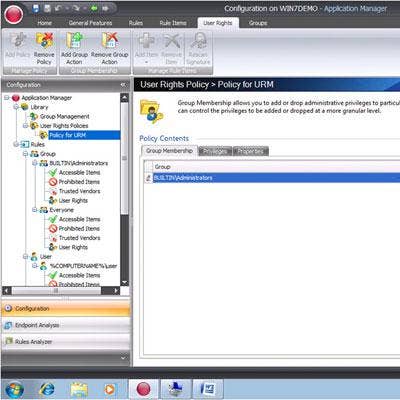Open the Rules Analyzer navigation button
400x400 pixels.
click(66, 342)
